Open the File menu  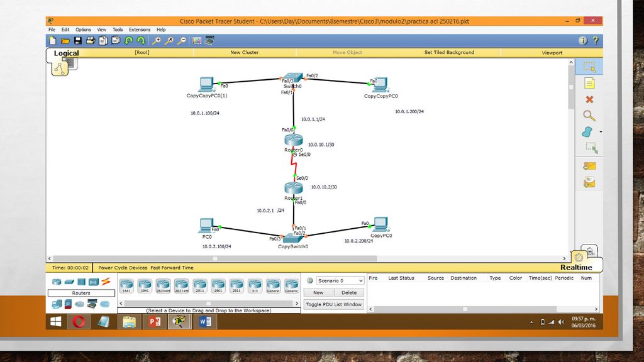(52, 30)
